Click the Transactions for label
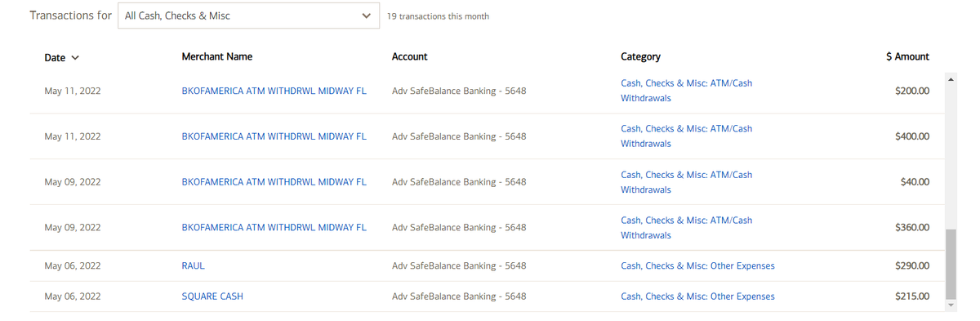 tap(71, 16)
